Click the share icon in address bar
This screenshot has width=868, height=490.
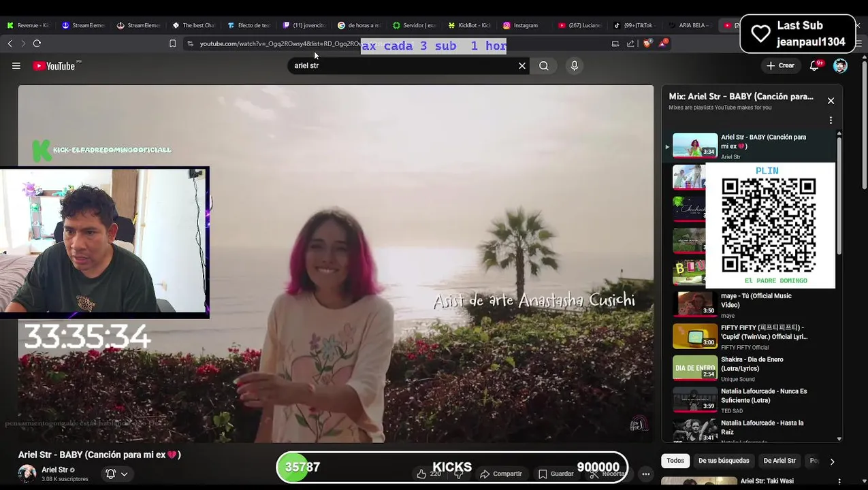pyautogui.click(x=630, y=44)
